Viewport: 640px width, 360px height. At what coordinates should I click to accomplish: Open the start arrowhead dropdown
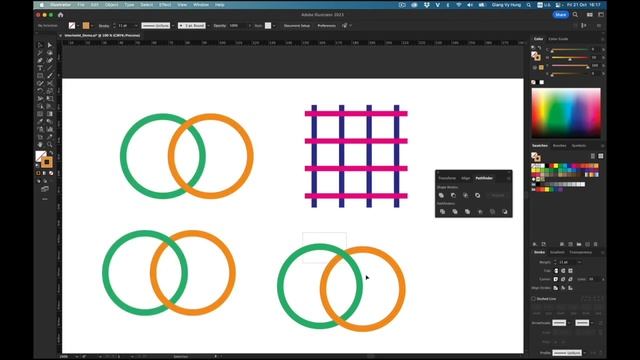click(569, 323)
